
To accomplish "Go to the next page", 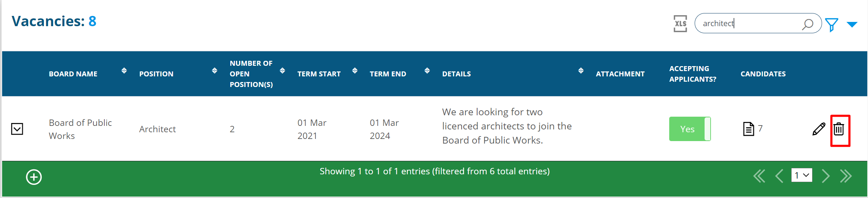I will [x=826, y=176].
